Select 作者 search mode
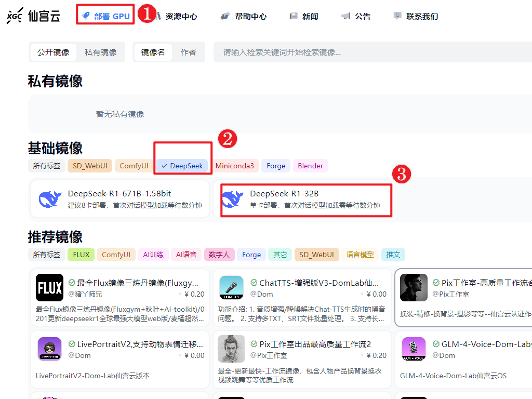The width and height of the screenshot is (532, 399). click(188, 52)
